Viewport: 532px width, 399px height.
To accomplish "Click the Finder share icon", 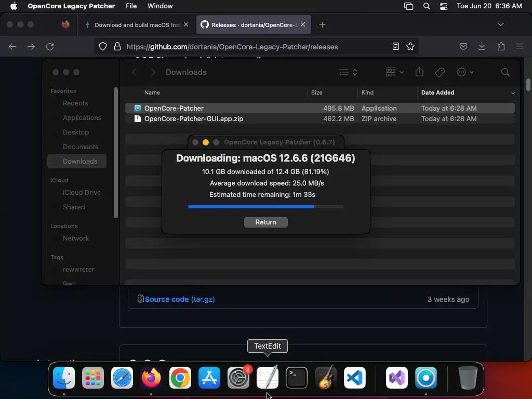I will pos(419,72).
